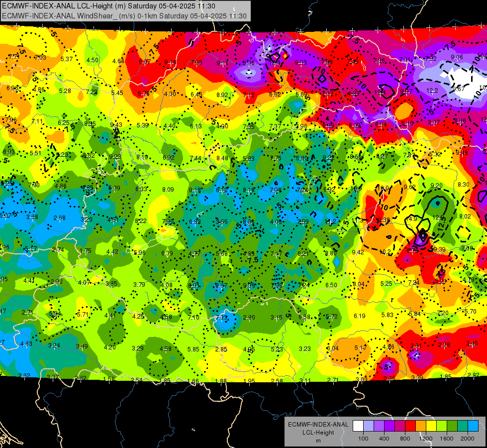Click the wind shear value 8.22
The height and width of the screenshot is (448, 487).
tap(141, 221)
